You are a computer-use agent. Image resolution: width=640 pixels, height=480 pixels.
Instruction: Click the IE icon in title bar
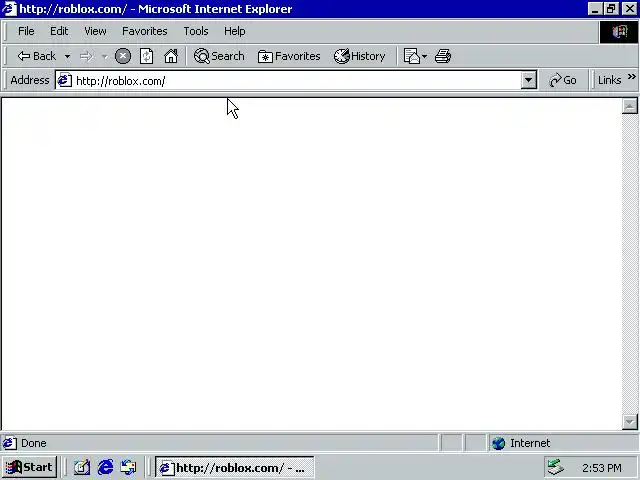pyautogui.click(x=9, y=9)
